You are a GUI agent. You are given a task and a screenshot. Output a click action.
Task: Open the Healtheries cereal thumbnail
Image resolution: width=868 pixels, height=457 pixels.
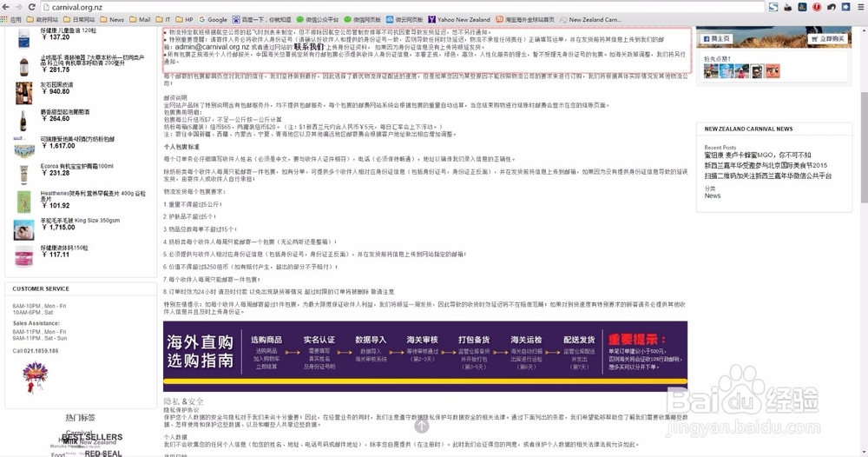click(x=23, y=202)
